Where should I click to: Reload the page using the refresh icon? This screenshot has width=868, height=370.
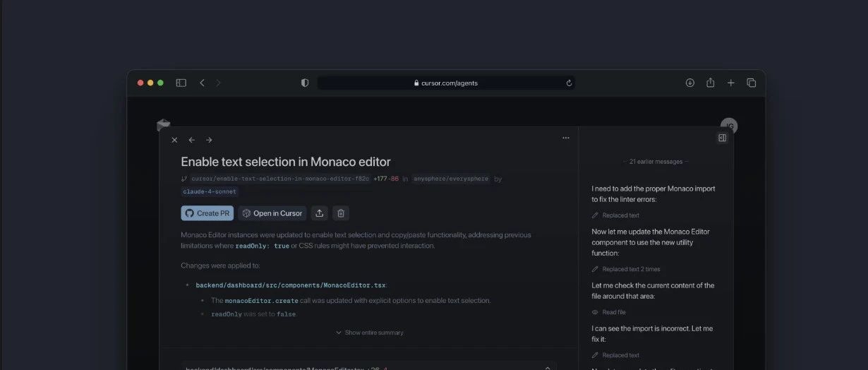coord(569,83)
